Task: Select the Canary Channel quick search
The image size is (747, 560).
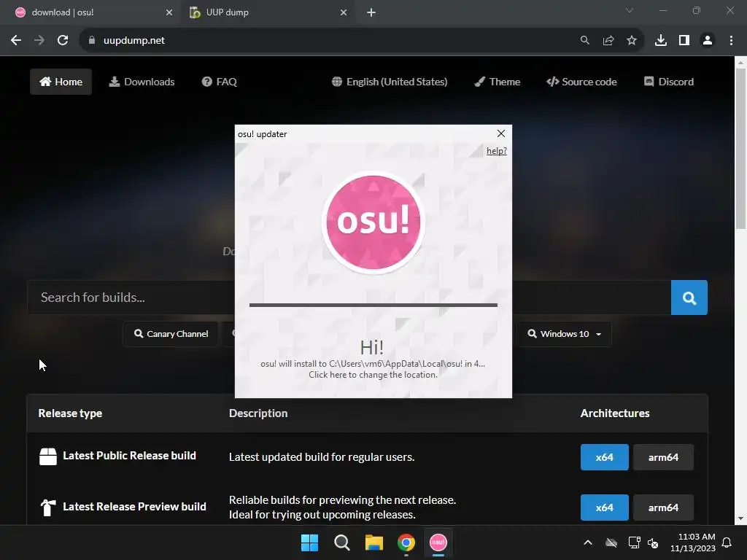Action: pyautogui.click(x=171, y=334)
